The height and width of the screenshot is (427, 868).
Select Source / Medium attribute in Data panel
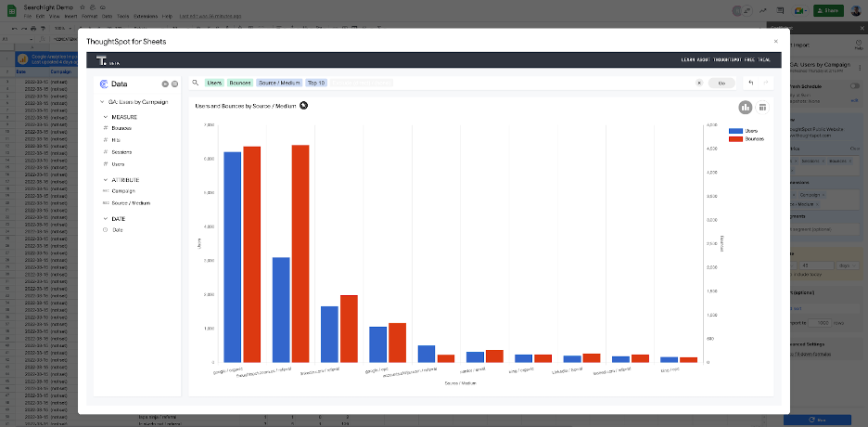[x=131, y=203]
